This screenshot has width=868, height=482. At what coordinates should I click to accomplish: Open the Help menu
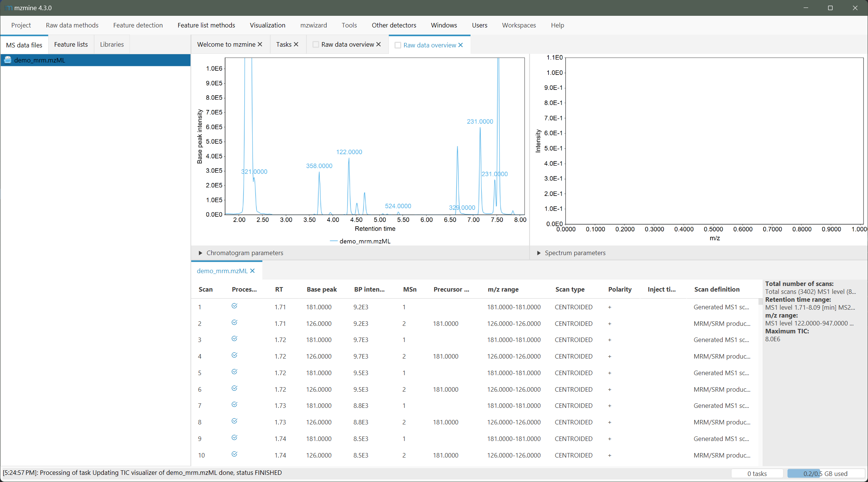click(557, 25)
